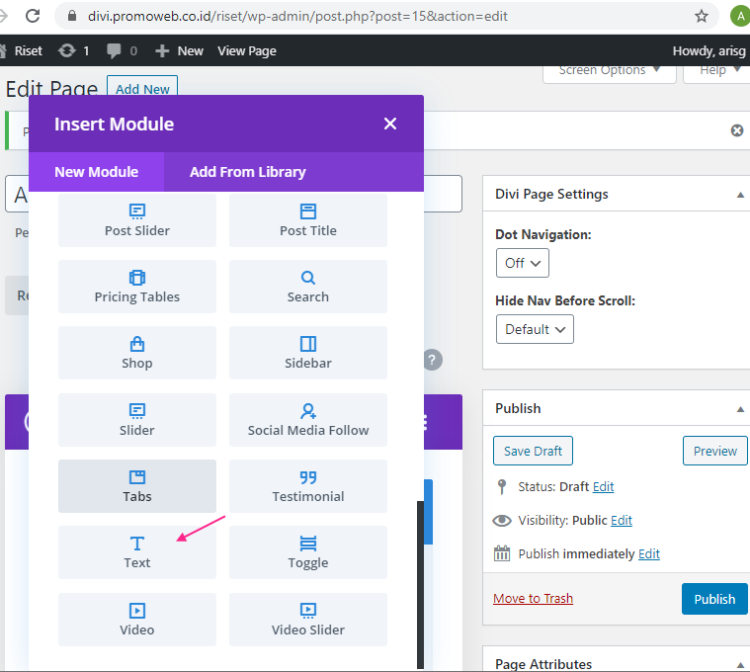Click the Add New page button
The image size is (750, 672).
143,88
